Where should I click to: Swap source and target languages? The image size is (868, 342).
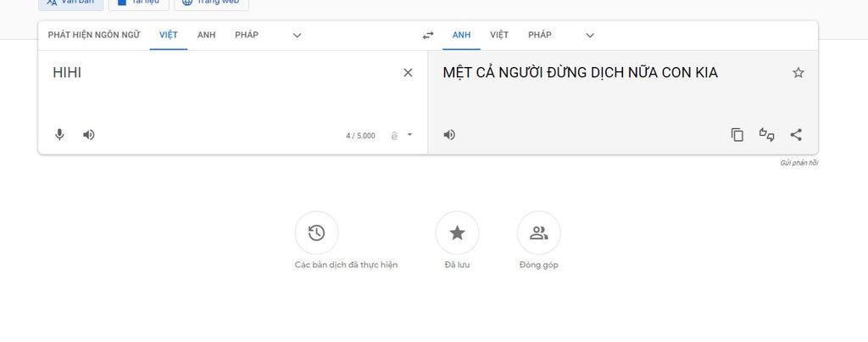click(428, 36)
